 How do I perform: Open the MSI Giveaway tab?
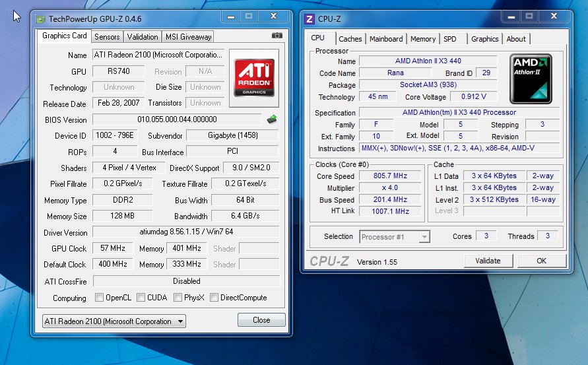[188, 37]
